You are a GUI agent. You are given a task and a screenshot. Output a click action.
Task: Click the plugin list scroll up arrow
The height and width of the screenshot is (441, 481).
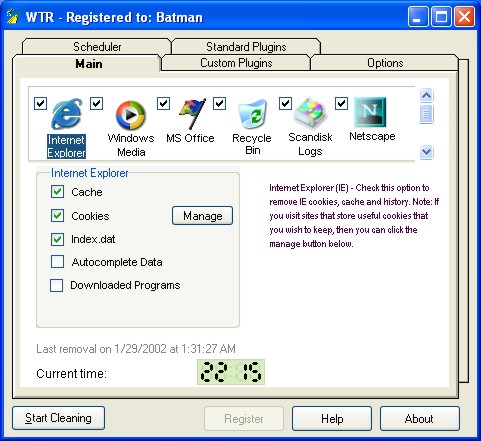(426, 95)
